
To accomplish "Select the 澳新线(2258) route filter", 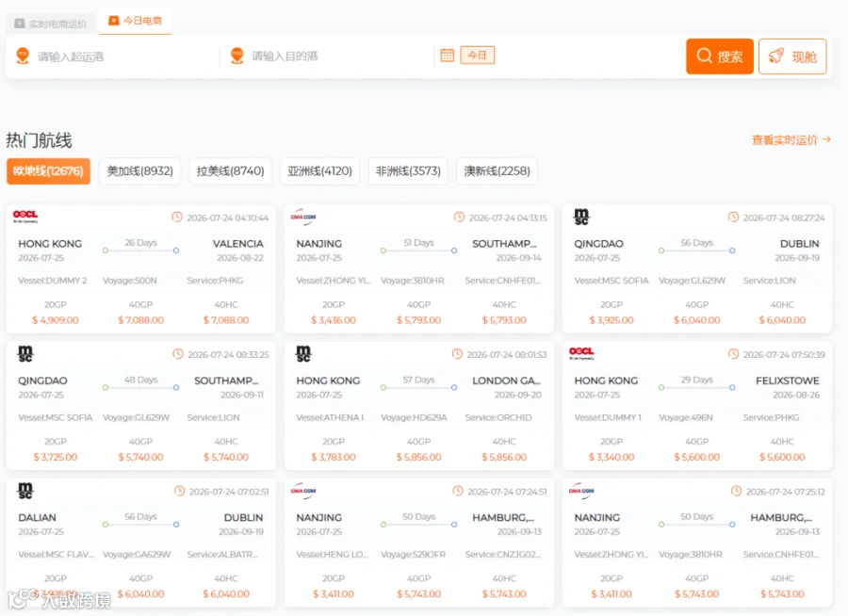I will click(x=497, y=170).
